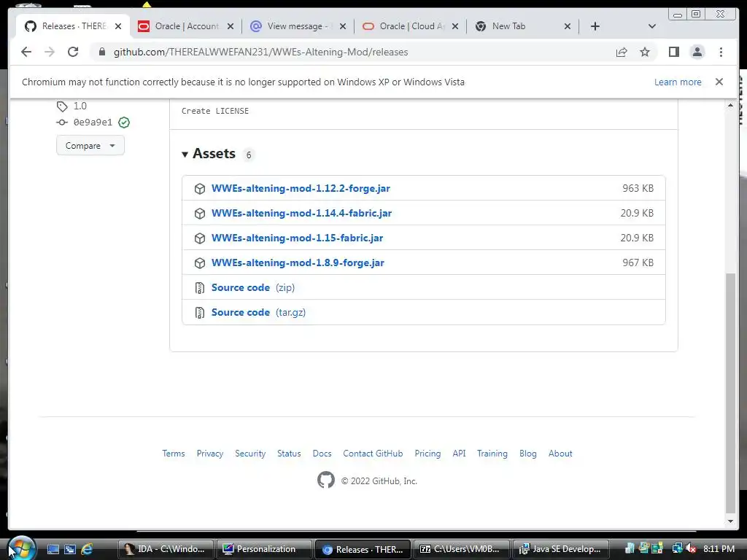Click the 1.0 tag icon
The height and width of the screenshot is (560, 747).
[x=62, y=106]
